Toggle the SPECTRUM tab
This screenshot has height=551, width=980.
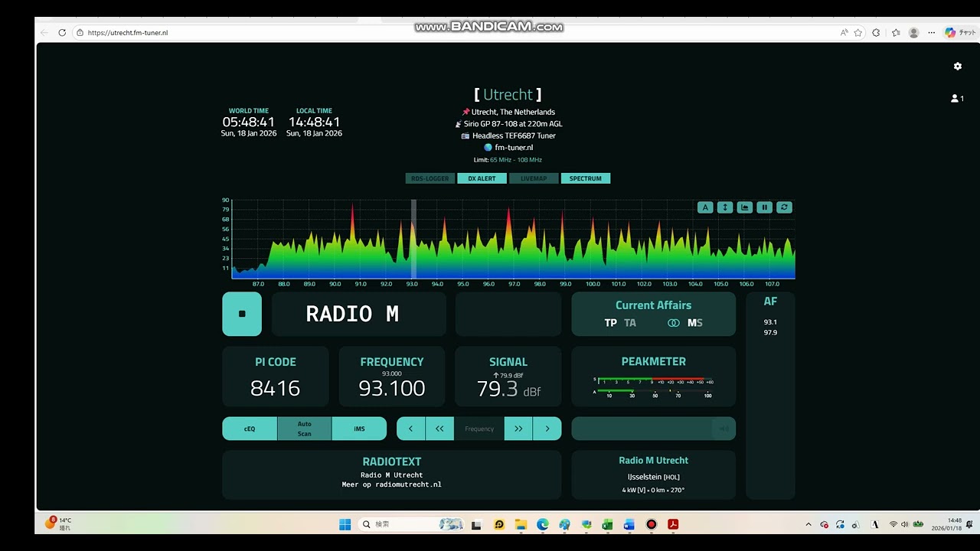pos(586,178)
